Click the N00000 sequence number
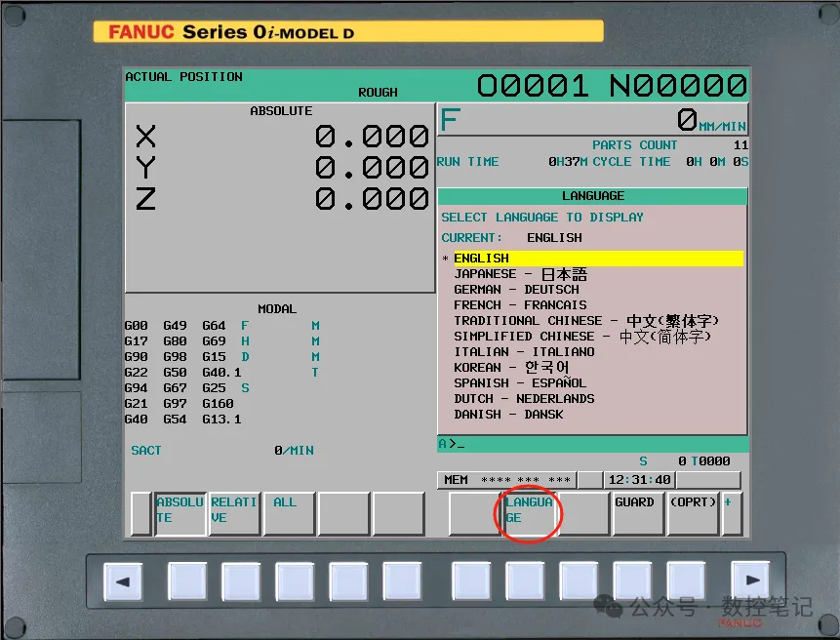 point(678,86)
